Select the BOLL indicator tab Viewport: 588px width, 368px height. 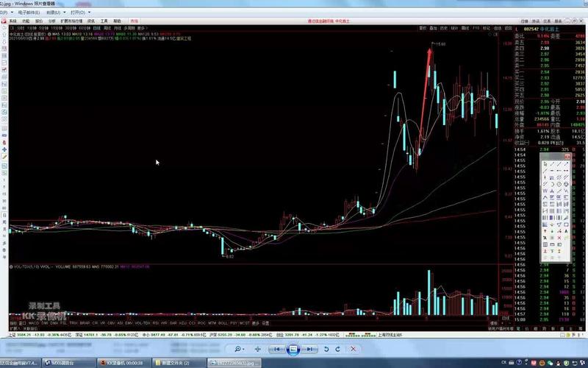[x=223, y=322]
